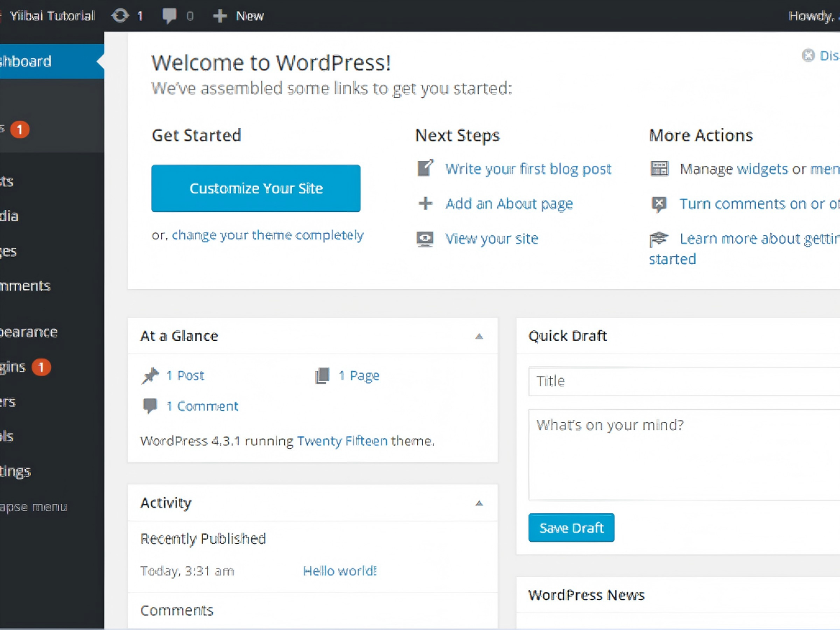This screenshot has height=630, width=840.
Task: Click the updates refresh icon in admin bar
Action: [x=120, y=15]
